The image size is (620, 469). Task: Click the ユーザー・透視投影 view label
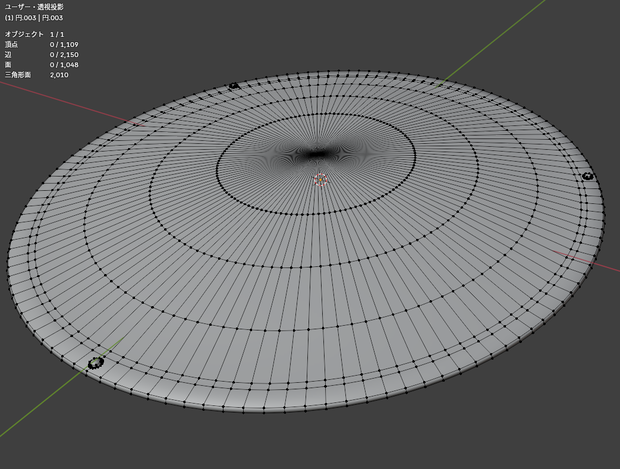point(34,7)
